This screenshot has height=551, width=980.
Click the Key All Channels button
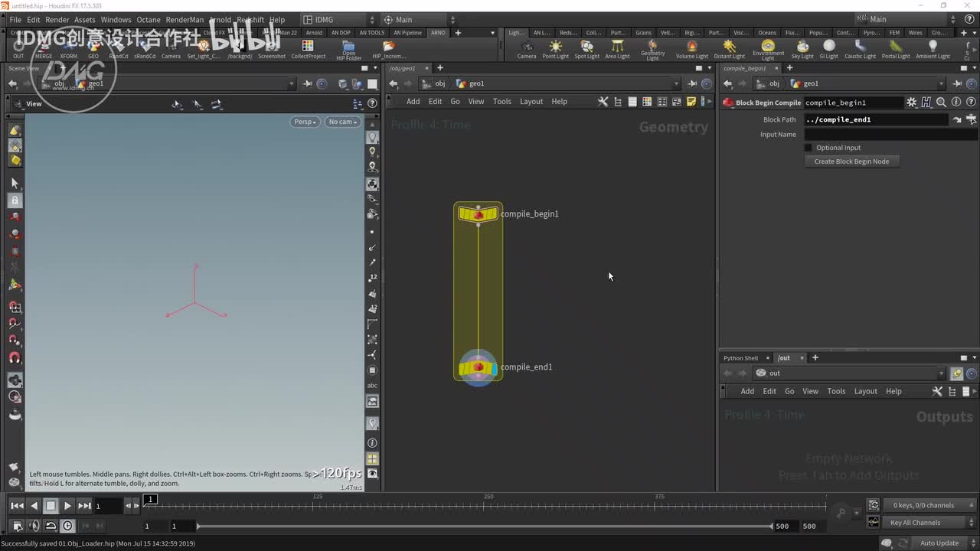click(915, 523)
